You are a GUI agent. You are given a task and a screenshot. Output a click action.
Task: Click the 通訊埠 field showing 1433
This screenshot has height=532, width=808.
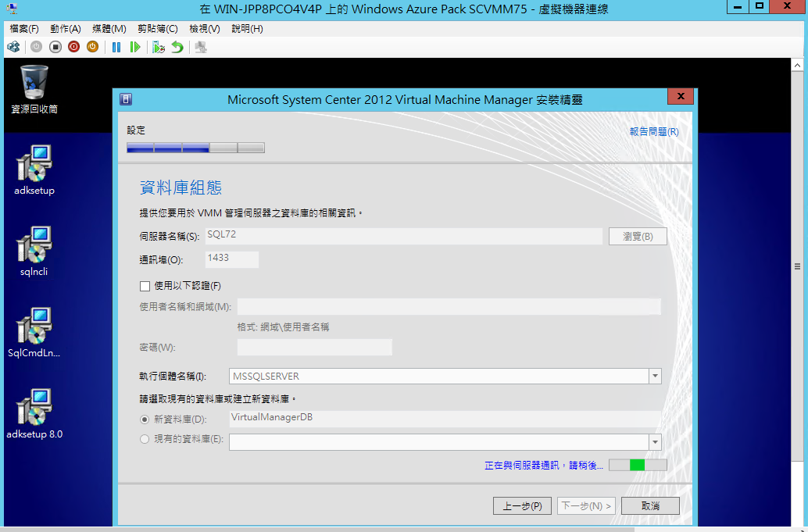232,259
